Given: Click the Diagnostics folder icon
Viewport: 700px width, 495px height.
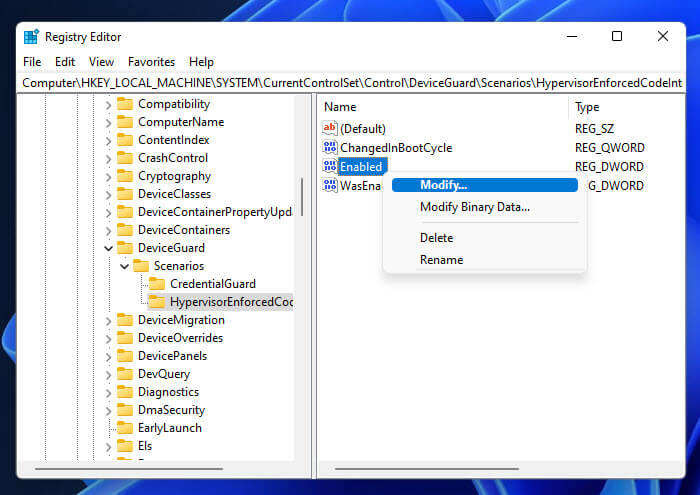Looking at the screenshot, I should pos(125,392).
